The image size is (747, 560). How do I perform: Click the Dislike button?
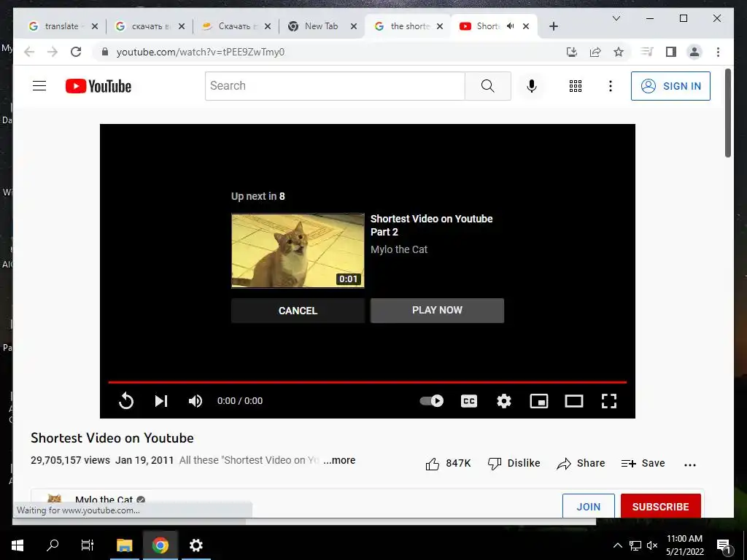tap(514, 463)
